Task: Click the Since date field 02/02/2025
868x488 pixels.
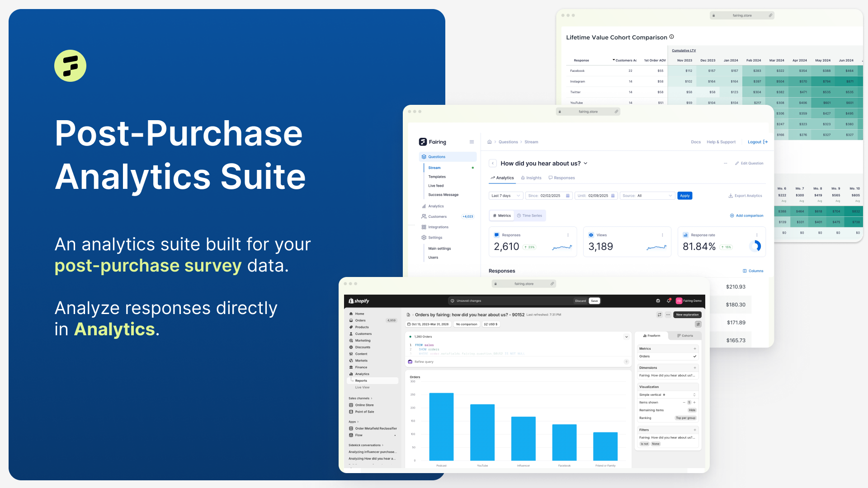Action: tap(549, 196)
